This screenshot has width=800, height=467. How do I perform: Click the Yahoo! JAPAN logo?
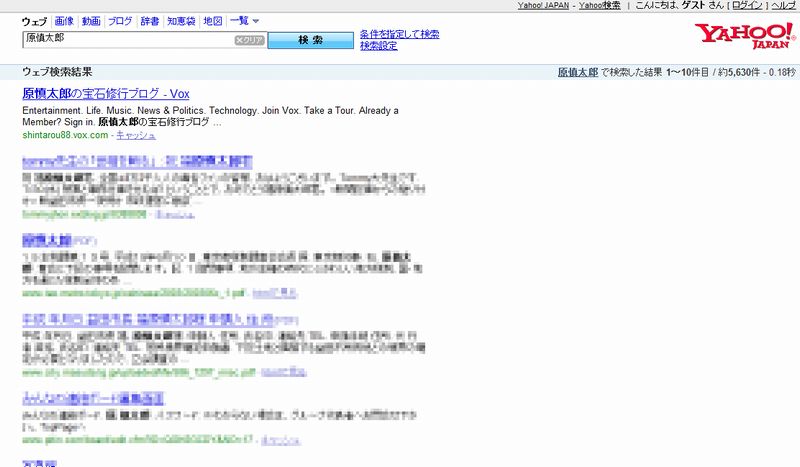[x=745, y=36]
